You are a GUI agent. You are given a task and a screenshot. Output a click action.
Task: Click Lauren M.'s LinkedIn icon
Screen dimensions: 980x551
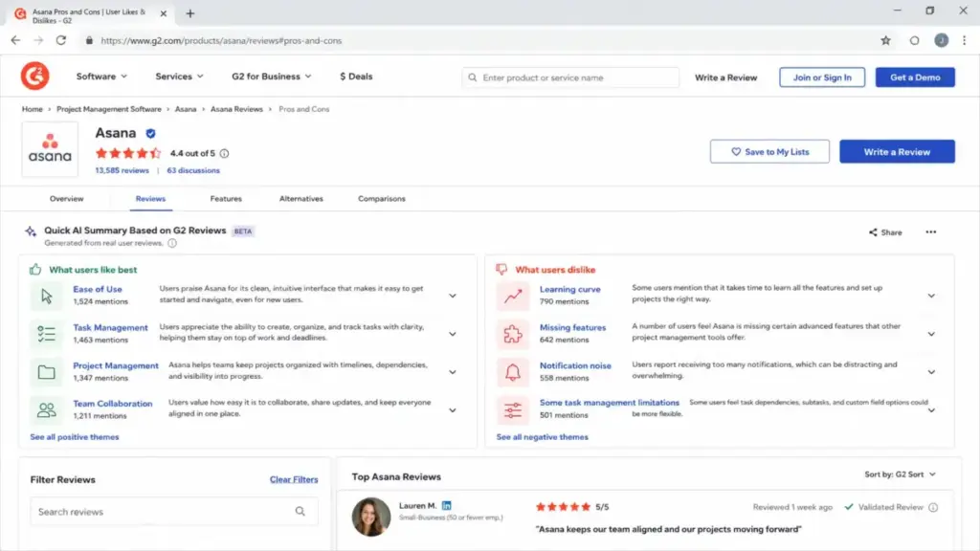click(446, 505)
